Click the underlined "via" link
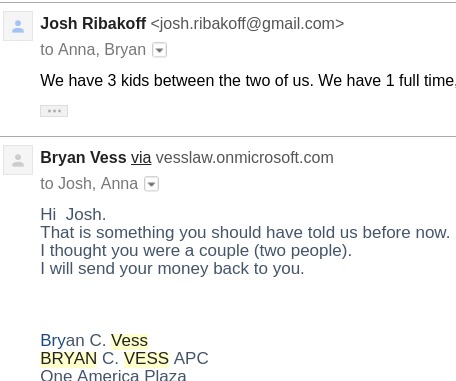Viewport: 456px width, 381px height. click(x=141, y=158)
